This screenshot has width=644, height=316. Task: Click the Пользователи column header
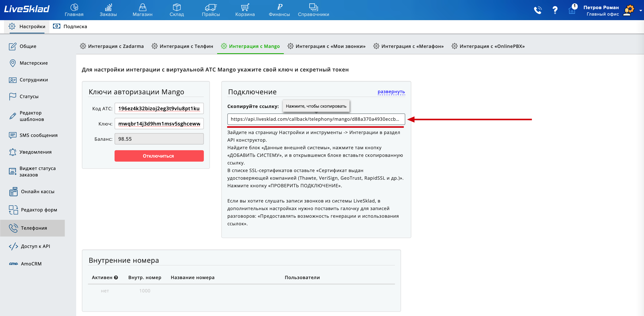tap(302, 277)
